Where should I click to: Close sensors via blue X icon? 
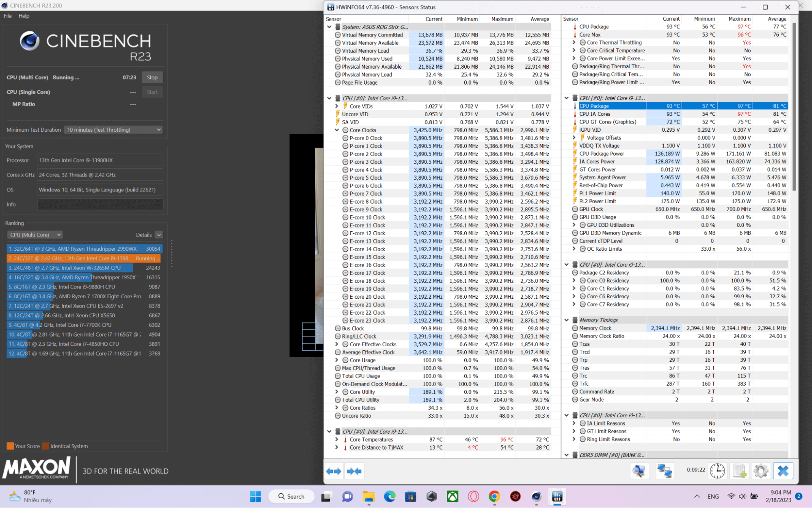pyautogui.click(x=783, y=471)
